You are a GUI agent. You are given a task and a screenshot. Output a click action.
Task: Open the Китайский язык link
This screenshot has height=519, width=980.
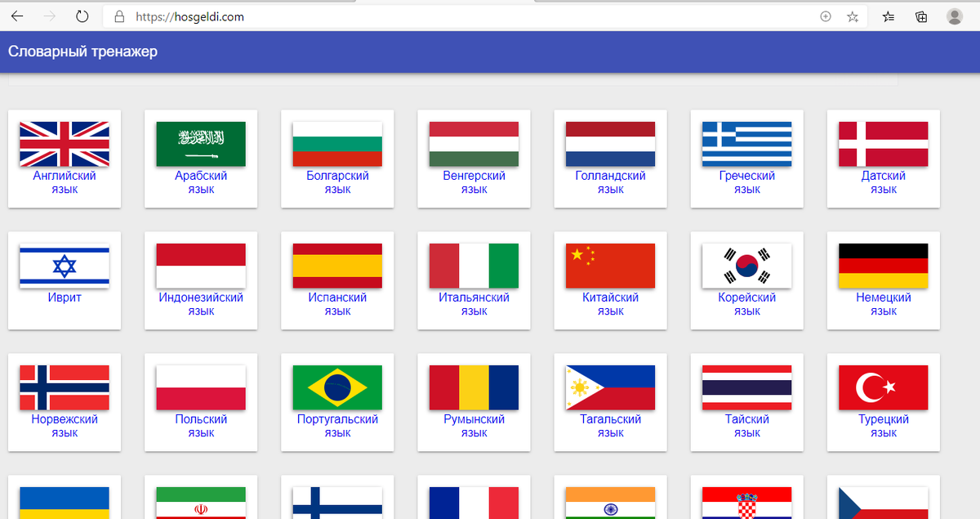click(x=610, y=304)
